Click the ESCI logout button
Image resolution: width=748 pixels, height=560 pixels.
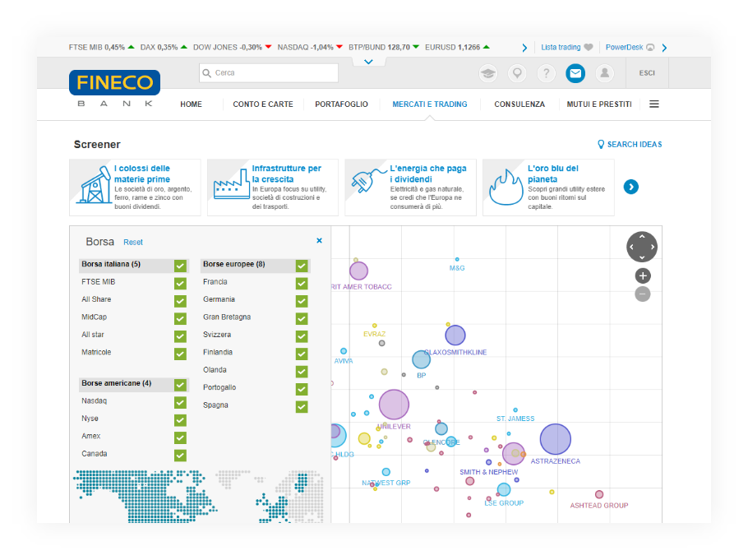coord(647,73)
